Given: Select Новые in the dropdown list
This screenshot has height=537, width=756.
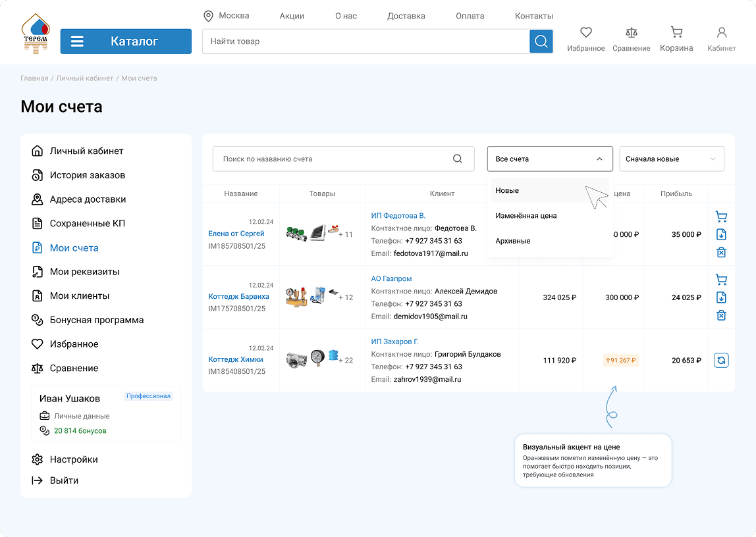Looking at the screenshot, I should (x=550, y=191).
